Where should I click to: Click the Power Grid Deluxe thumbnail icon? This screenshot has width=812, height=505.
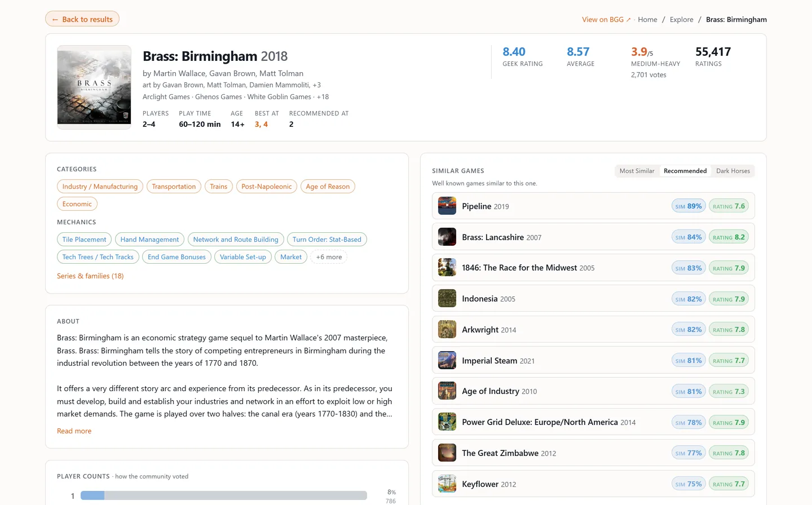point(447,422)
